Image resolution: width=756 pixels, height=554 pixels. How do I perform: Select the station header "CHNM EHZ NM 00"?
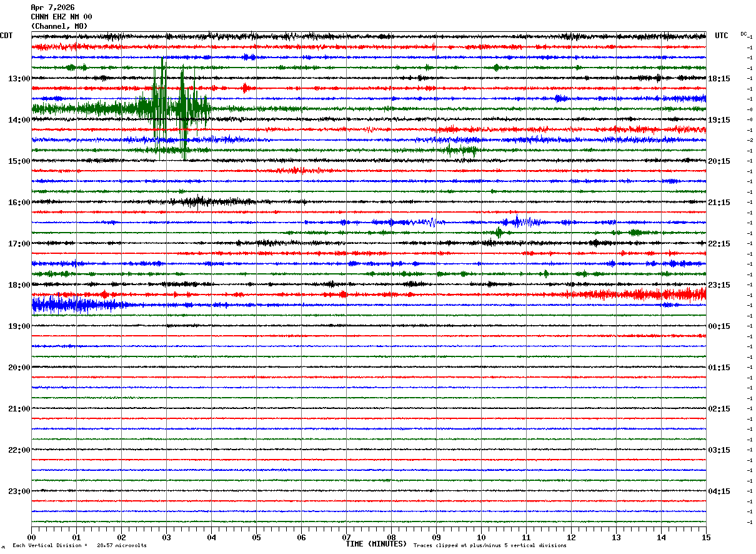(x=61, y=17)
